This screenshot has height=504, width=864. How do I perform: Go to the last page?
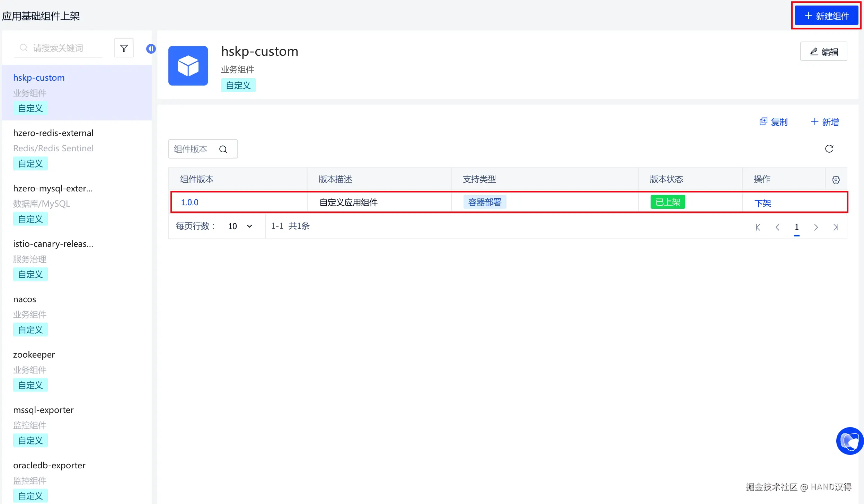click(835, 227)
